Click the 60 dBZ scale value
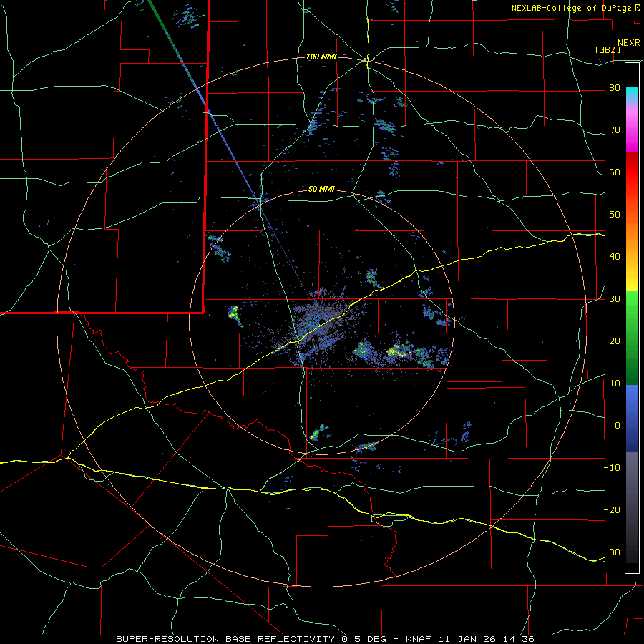Viewport: 644px width, 644px height. 615,172
